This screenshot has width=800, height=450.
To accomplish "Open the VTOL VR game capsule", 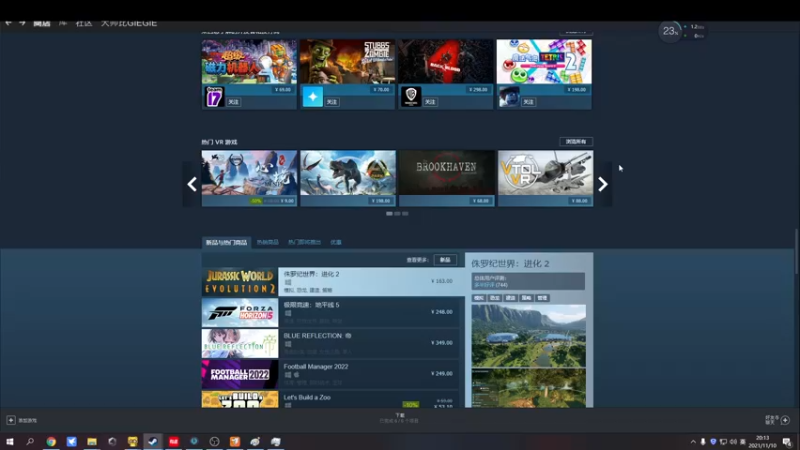I will point(545,178).
